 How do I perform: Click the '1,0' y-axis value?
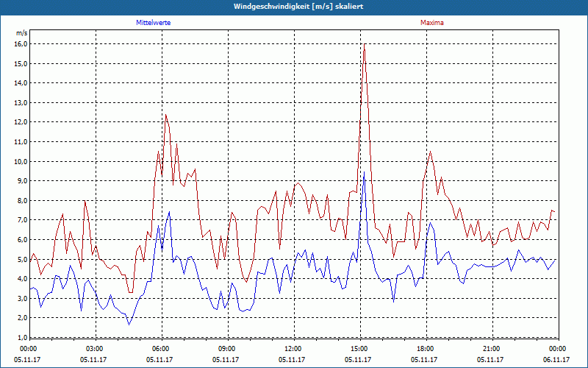23,337
